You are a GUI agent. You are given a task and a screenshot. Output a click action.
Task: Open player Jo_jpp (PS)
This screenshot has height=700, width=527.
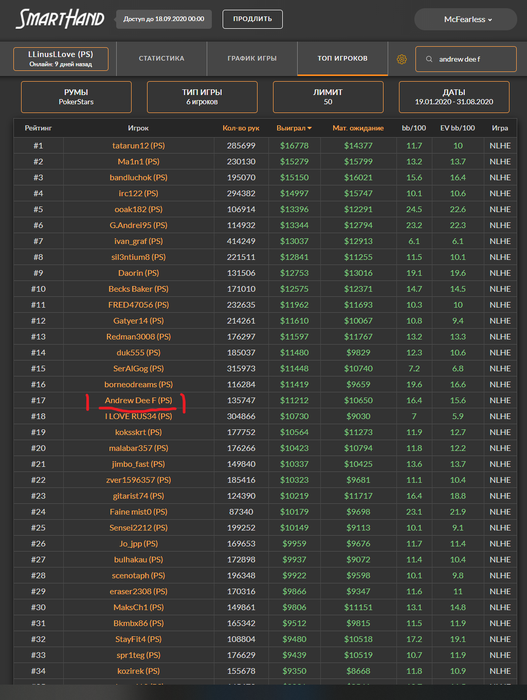pos(138,544)
